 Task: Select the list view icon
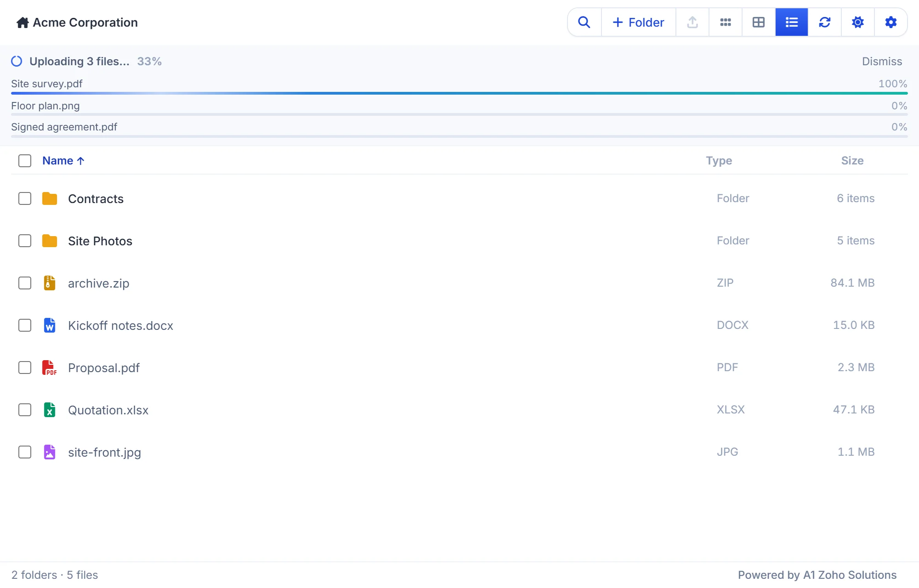(x=792, y=22)
